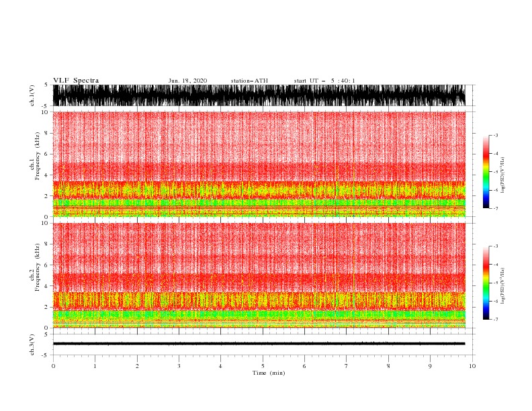The height and width of the screenshot is (411, 532).
Task: Click the "ch.1(V)" waveform axis label
Action: click(32, 95)
